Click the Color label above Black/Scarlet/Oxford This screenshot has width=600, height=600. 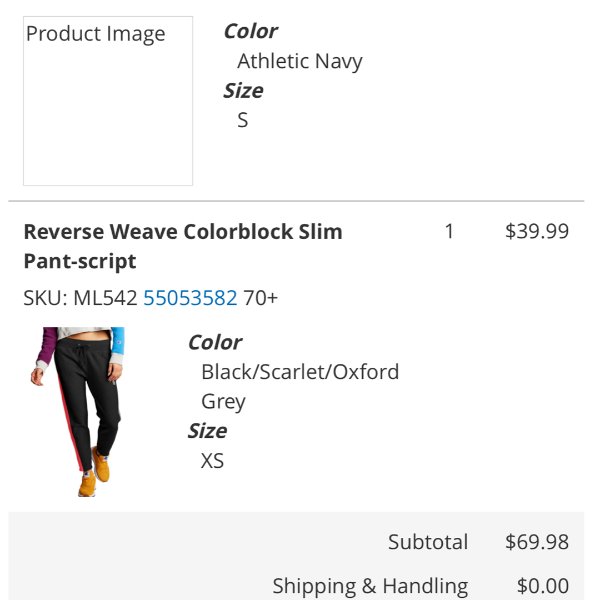[x=215, y=342]
